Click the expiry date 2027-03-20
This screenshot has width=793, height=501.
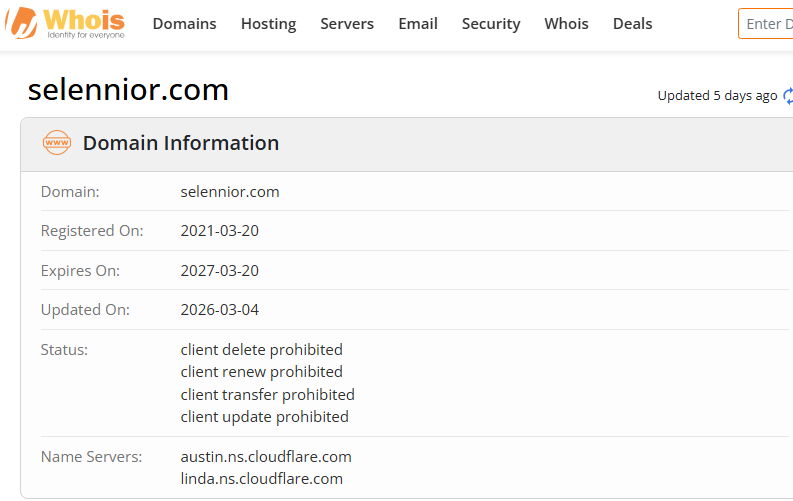coord(219,271)
